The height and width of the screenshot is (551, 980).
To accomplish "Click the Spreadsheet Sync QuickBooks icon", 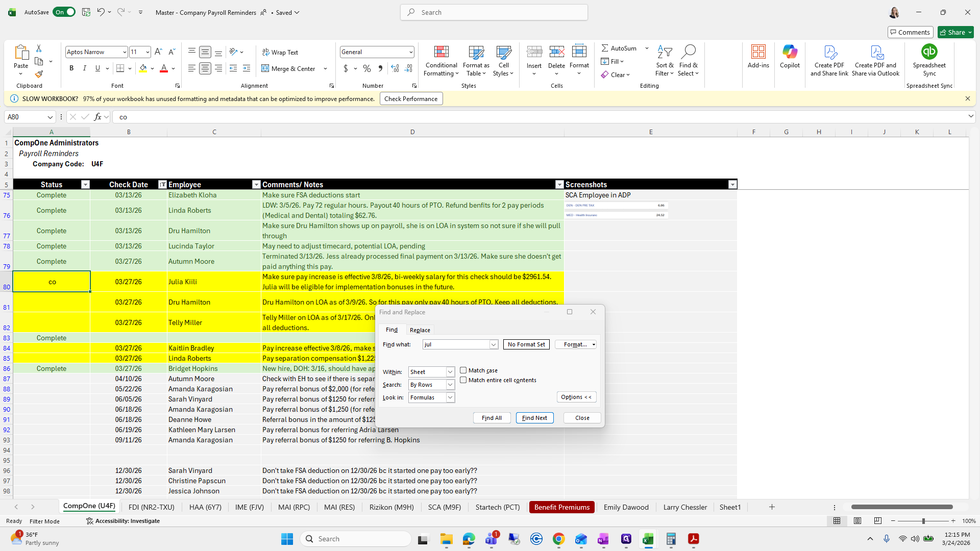I will 929,52.
